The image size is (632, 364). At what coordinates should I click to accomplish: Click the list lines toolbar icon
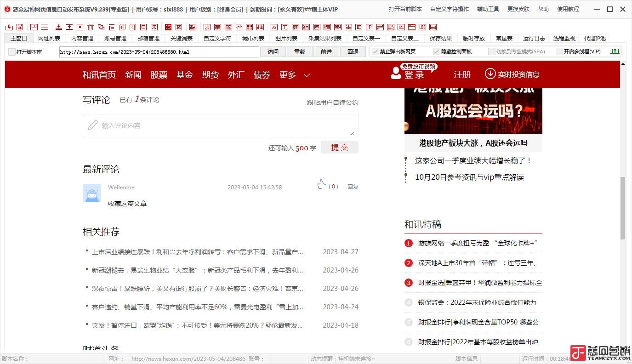pyautogui.click(x=44, y=27)
